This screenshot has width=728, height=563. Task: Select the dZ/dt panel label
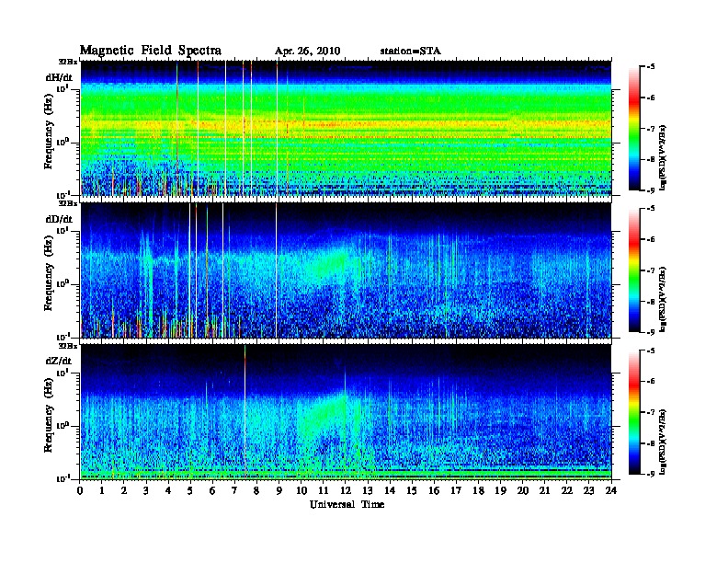pos(59,361)
